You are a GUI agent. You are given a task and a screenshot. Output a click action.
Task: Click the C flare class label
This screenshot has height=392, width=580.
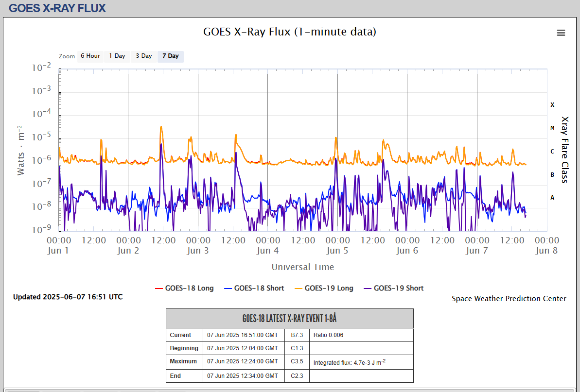(x=552, y=152)
